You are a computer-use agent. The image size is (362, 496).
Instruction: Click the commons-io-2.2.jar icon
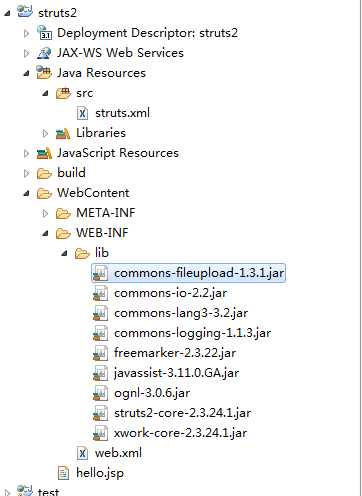[x=100, y=293]
